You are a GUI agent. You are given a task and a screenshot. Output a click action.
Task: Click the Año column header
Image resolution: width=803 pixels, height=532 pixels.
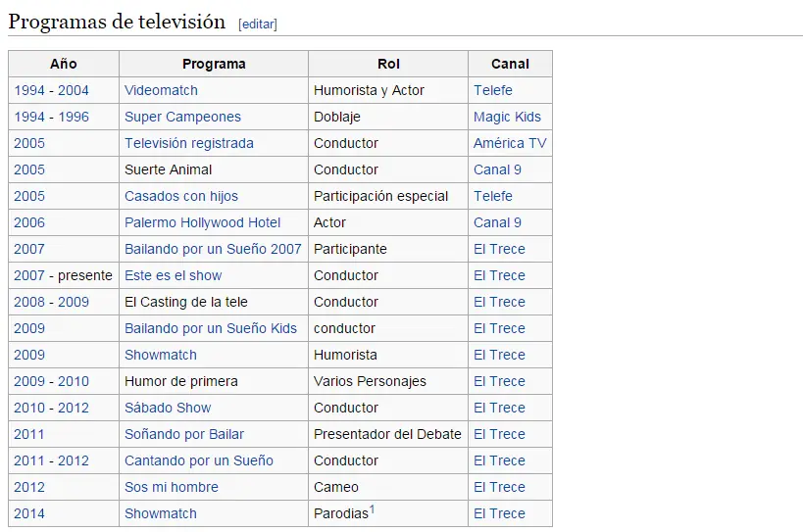click(64, 64)
